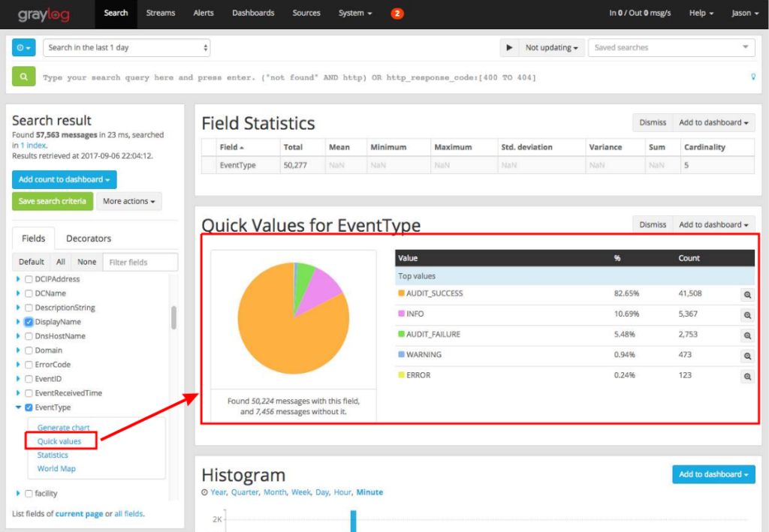Screen dimensions: 769x532
Task: Click the query help lightbulb icon
Action: pyautogui.click(x=753, y=77)
